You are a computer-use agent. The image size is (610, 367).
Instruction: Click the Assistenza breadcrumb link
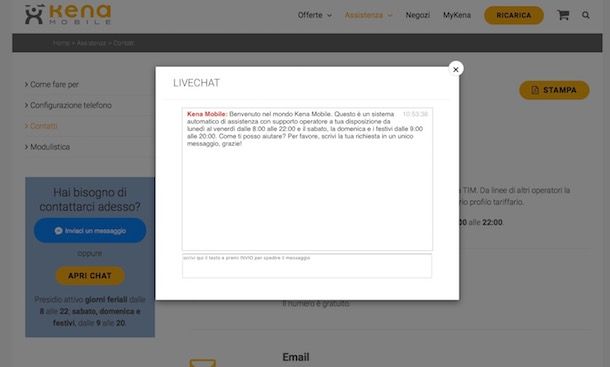(x=91, y=43)
